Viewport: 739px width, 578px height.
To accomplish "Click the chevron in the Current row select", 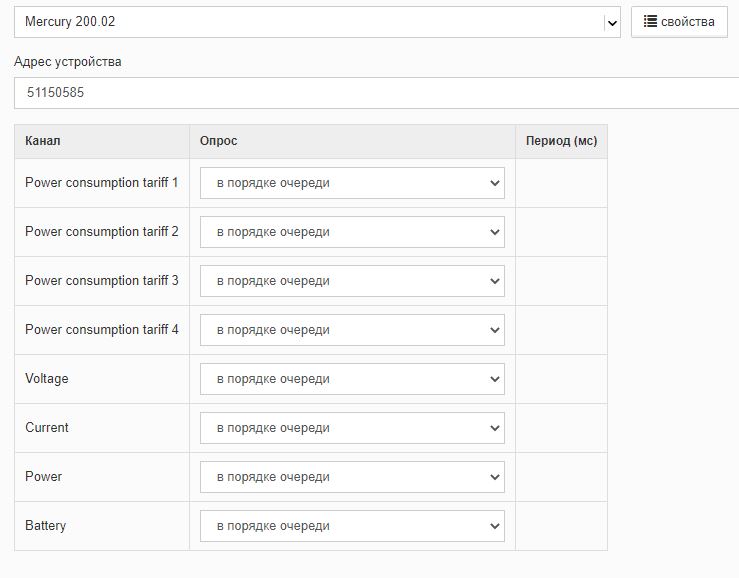I will [494, 428].
